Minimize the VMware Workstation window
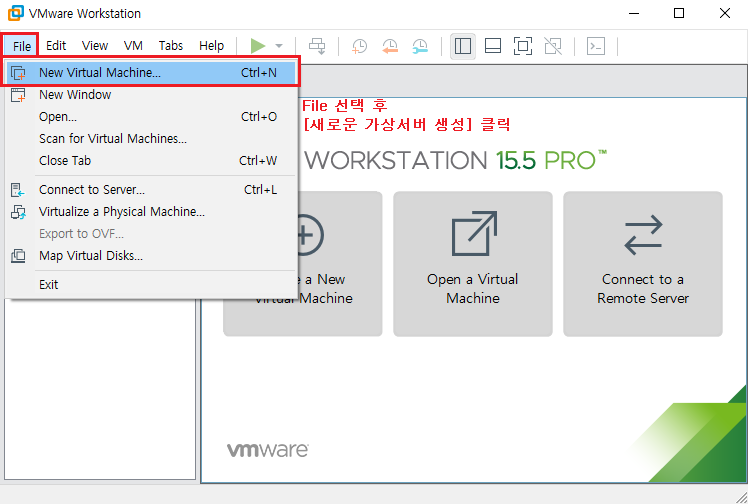This screenshot has height=504, width=748. (x=634, y=13)
